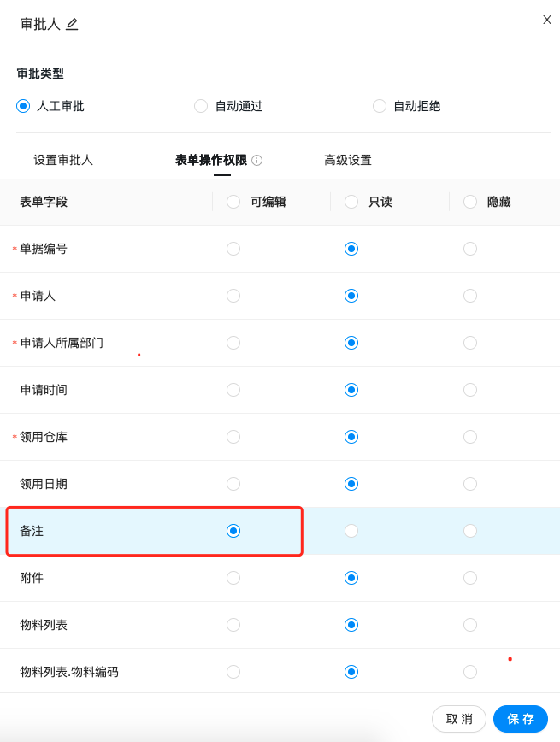Switch to 设置审批人 tab

[x=63, y=160]
